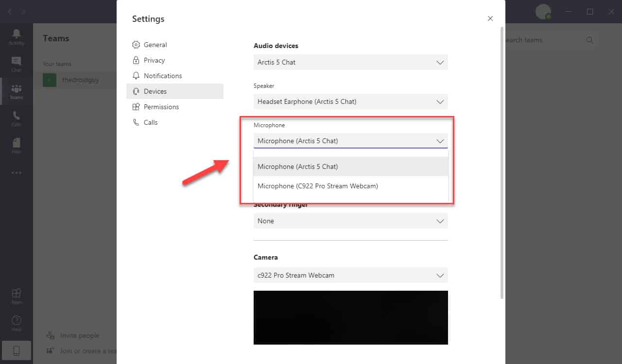Open Help in the left sidebar
This screenshot has width=622, height=364.
point(17,323)
